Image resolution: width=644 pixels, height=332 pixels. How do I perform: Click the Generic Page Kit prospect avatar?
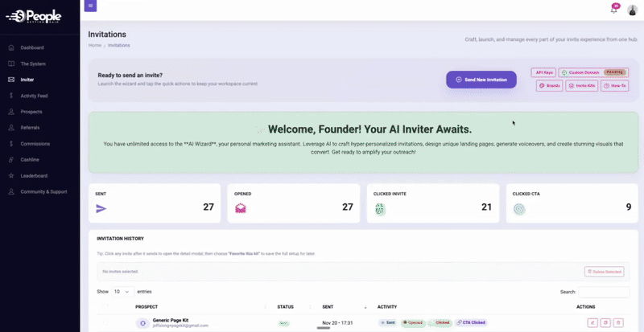click(x=142, y=323)
